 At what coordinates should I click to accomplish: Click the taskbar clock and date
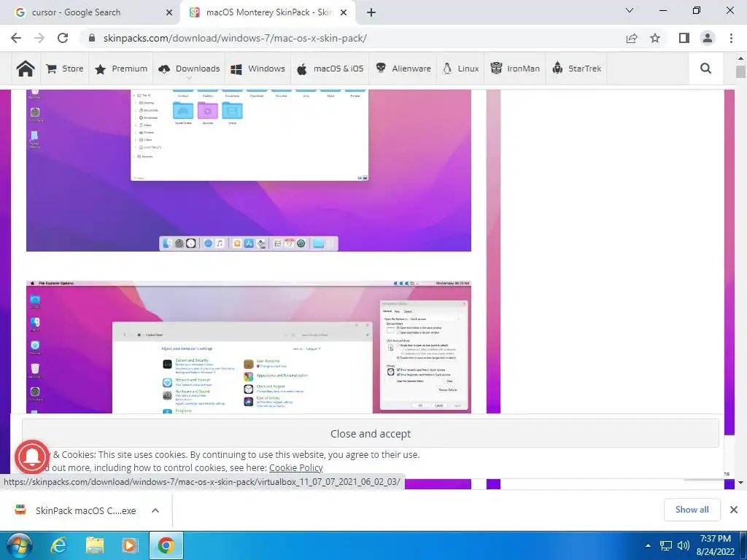click(x=715, y=545)
